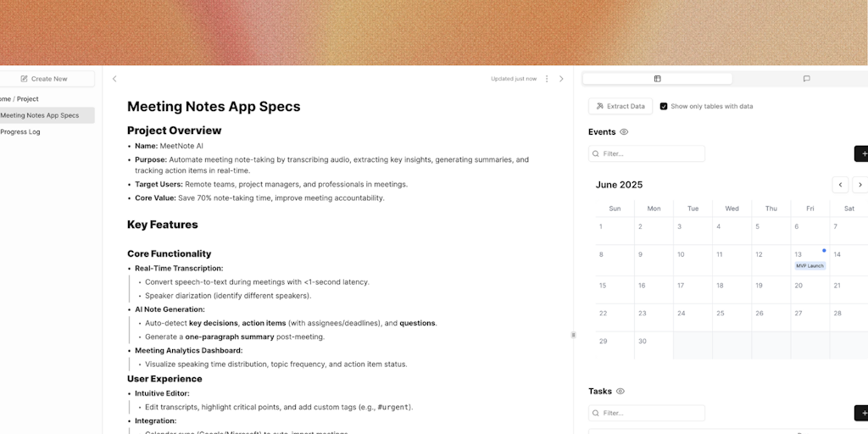Screen dimensions: 868x434
Task: Toggle Events table visibility eye icon
Action: pyautogui.click(x=624, y=131)
